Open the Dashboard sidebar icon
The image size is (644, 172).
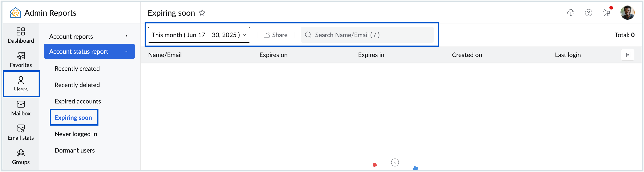point(21,35)
